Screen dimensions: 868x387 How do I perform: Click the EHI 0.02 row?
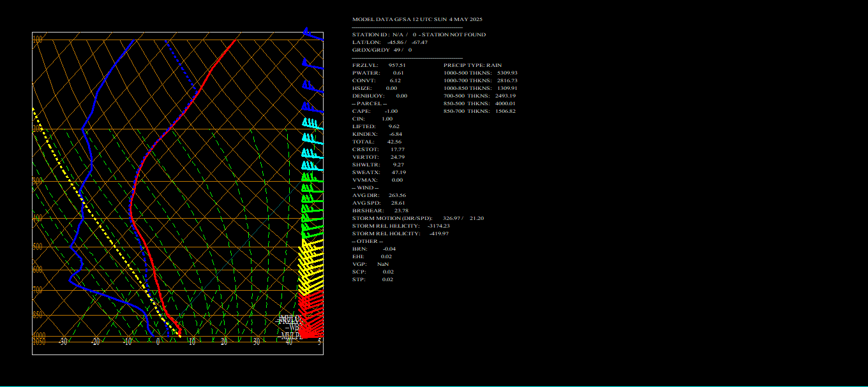pos(372,256)
